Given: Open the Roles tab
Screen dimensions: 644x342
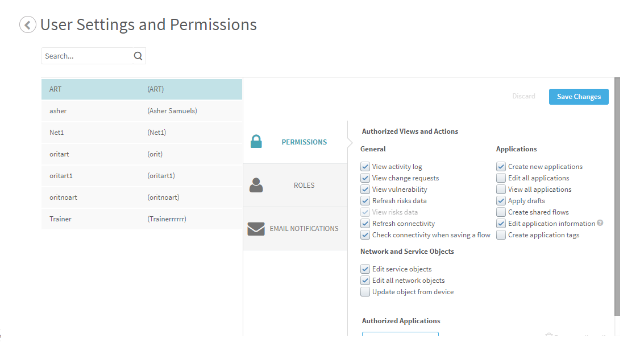Looking at the screenshot, I should 304,186.
